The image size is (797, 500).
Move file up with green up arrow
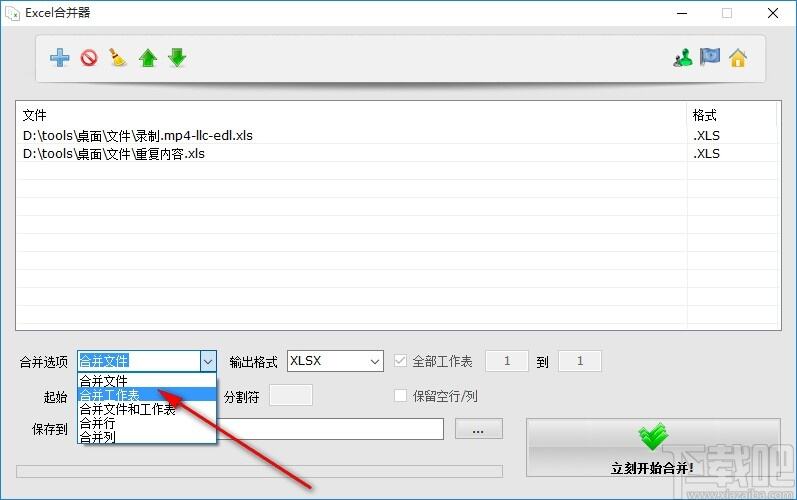[148, 58]
